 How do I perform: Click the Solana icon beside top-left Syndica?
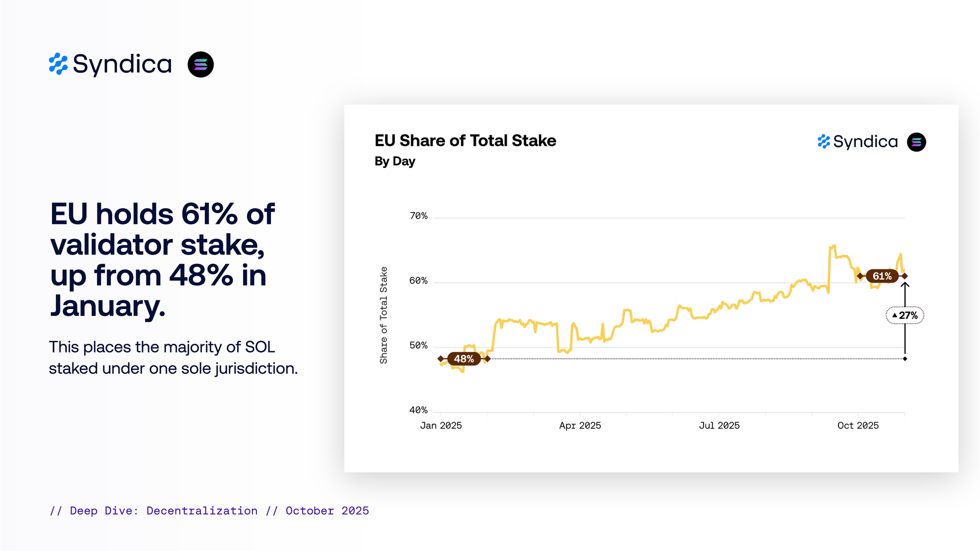[200, 65]
